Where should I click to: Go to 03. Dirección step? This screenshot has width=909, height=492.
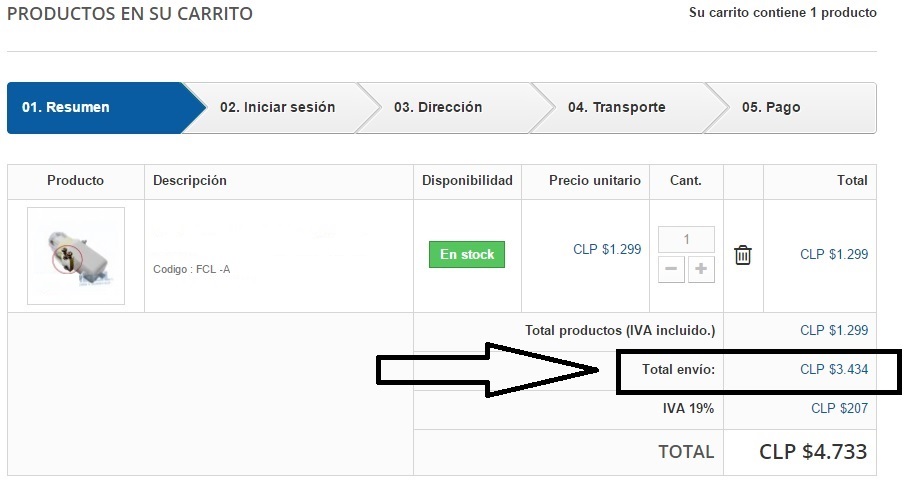(437, 108)
